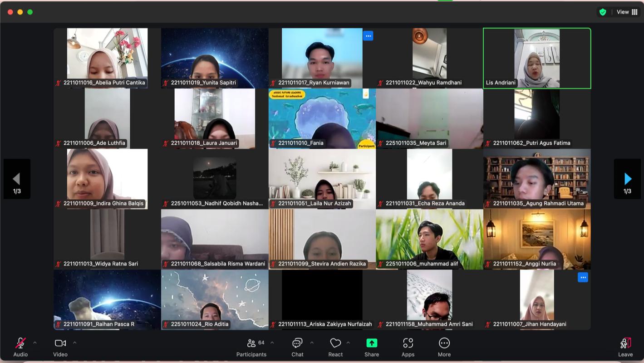Click the macOS green full-screen button
Image resolution: width=644 pixels, height=363 pixels.
pyautogui.click(x=30, y=12)
